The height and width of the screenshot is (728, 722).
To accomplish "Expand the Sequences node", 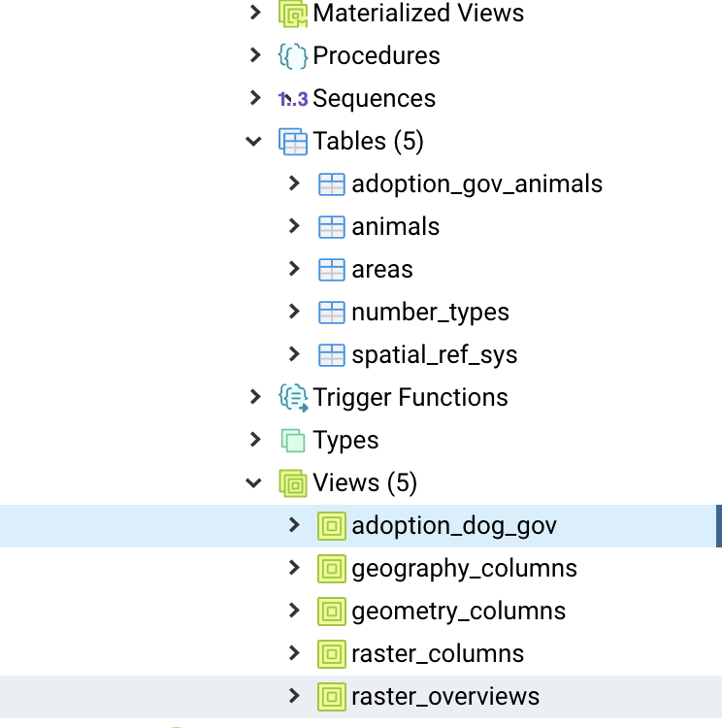I will tap(254, 99).
